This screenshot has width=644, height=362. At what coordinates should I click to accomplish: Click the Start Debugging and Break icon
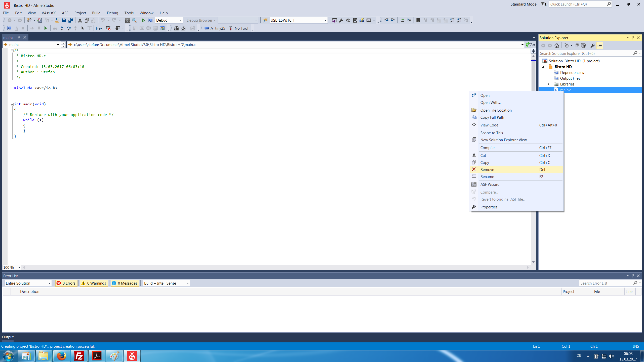pos(150,20)
